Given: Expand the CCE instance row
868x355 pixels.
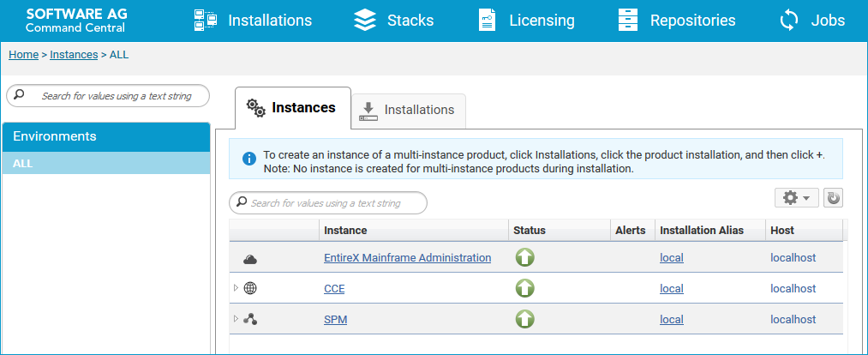Looking at the screenshot, I should 236,288.
